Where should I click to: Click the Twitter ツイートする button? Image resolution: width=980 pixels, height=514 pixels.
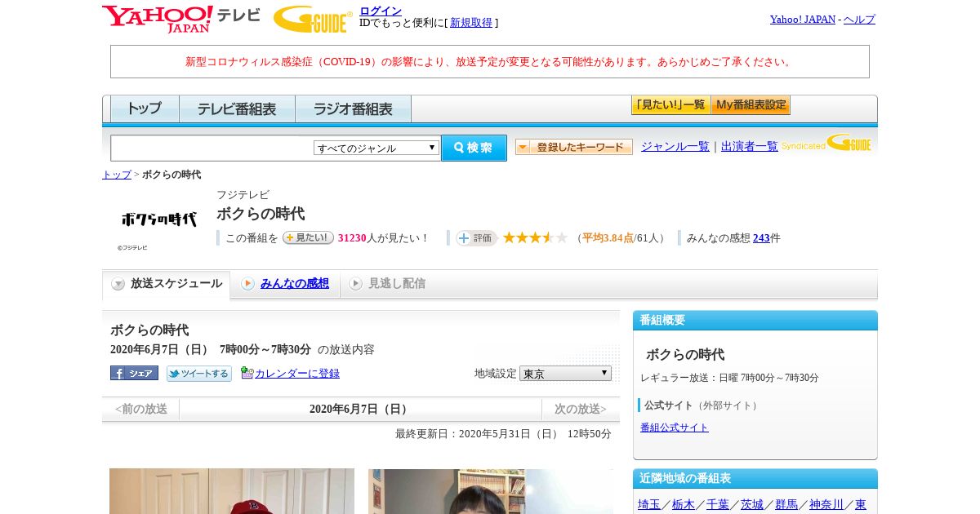point(199,373)
